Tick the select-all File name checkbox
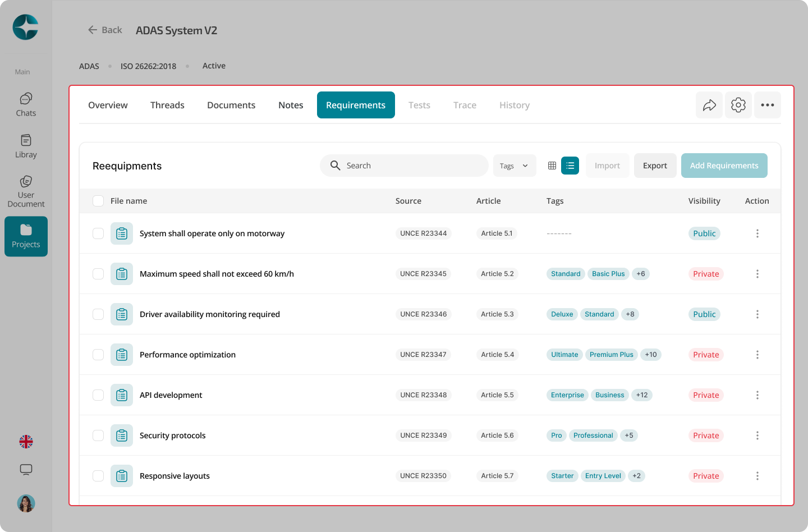Viewport: 808px width, 532px height. tap(98, 201)
